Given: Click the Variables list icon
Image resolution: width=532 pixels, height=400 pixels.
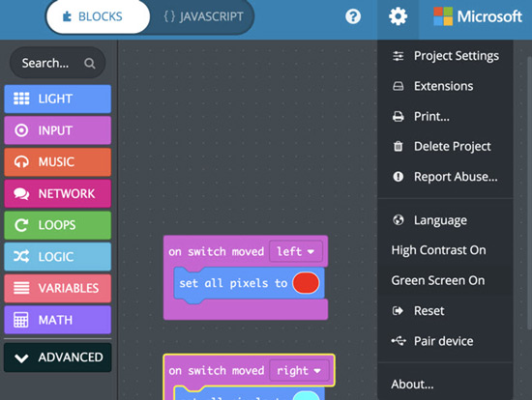Looking at the screenshot, I should click(21, 288).
